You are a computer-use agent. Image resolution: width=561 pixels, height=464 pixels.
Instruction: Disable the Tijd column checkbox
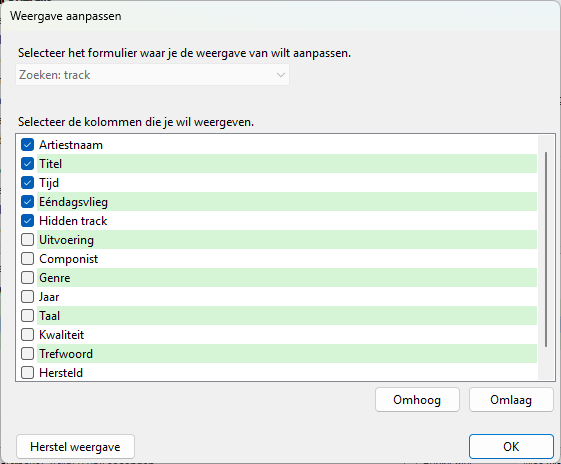point(28,182)
